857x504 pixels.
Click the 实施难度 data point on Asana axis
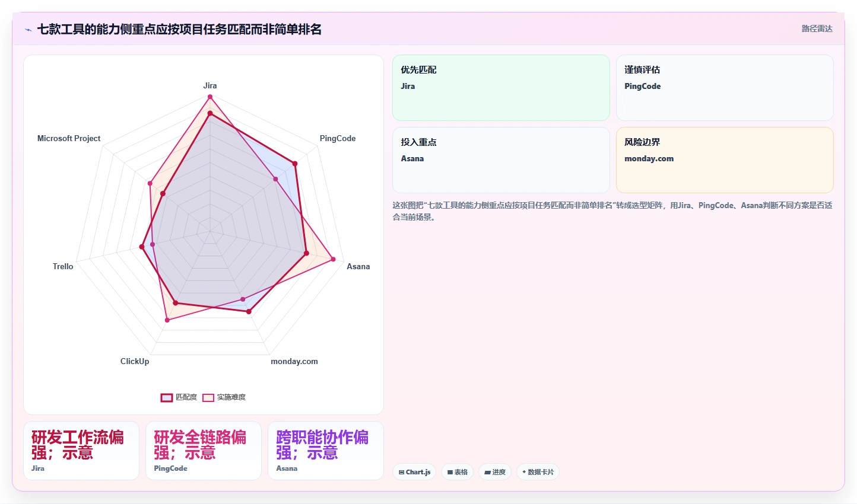coord(333,259)
